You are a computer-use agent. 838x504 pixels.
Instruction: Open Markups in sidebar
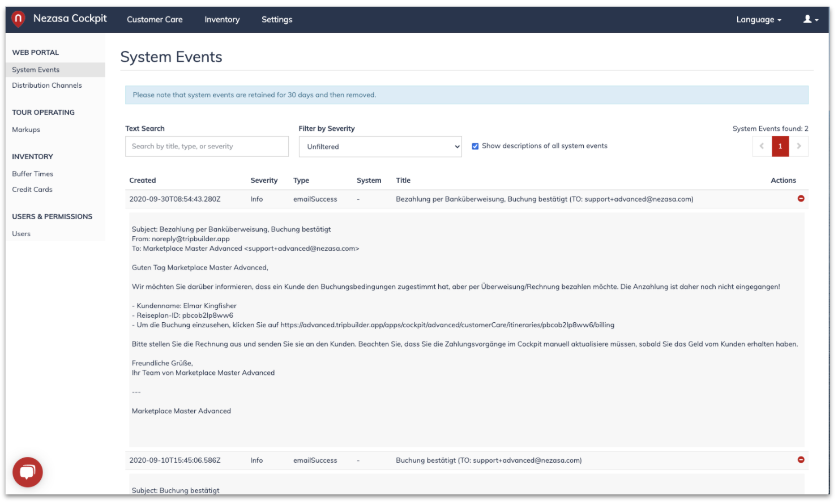(26, 130)
